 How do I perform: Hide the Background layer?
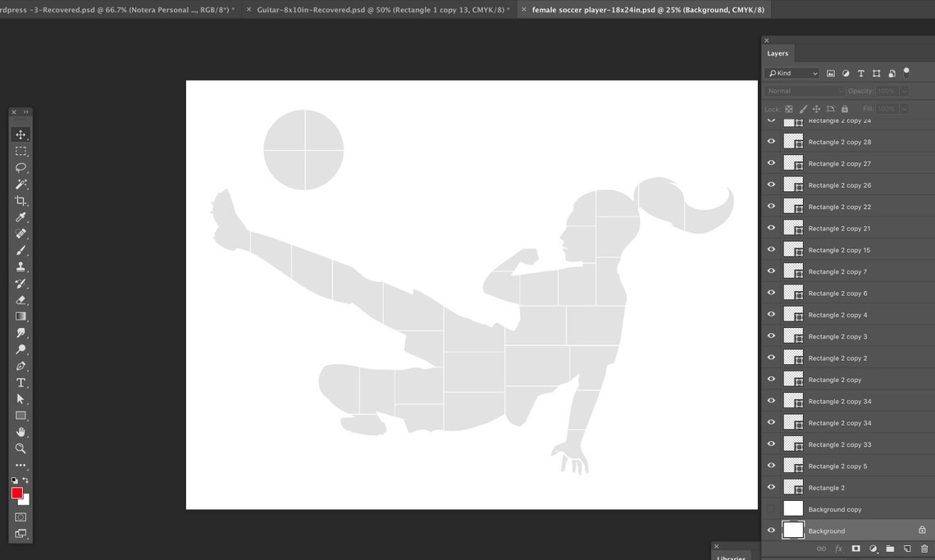coord(770,530)
